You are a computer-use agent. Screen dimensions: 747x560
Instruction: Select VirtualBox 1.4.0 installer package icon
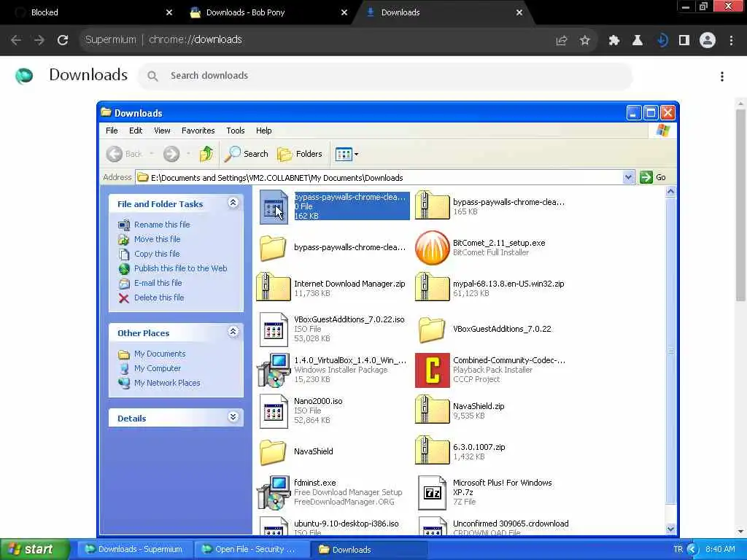(274, 370)
